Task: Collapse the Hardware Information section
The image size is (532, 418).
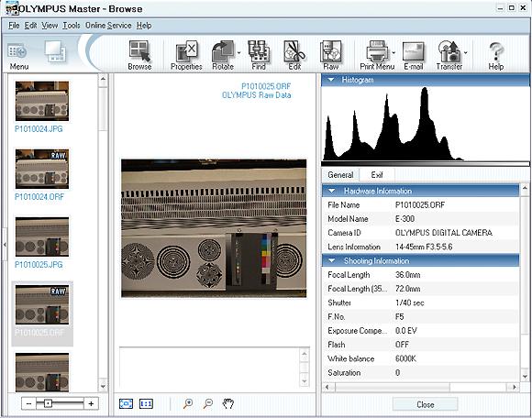Action: point(332,191)
